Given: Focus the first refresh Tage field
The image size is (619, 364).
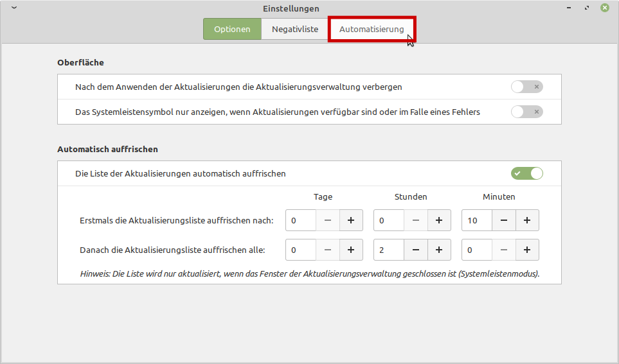Looking at the screenshot, I should coord(300,220).
